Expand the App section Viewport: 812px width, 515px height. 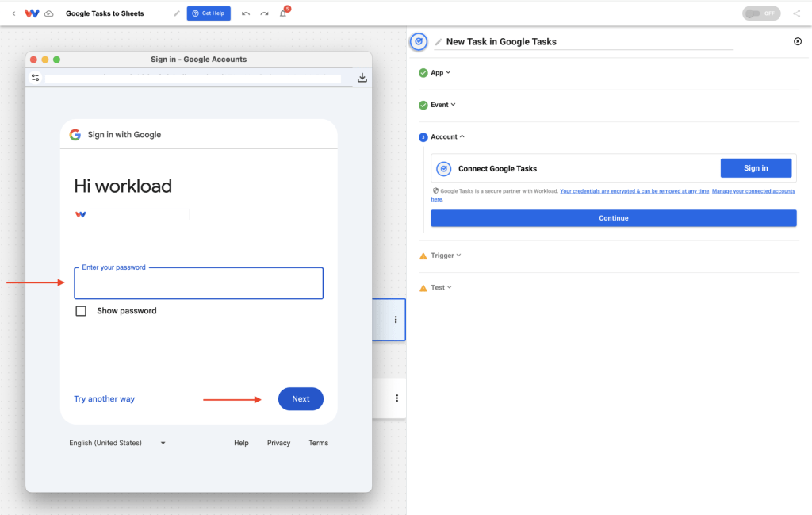[440, 72]
